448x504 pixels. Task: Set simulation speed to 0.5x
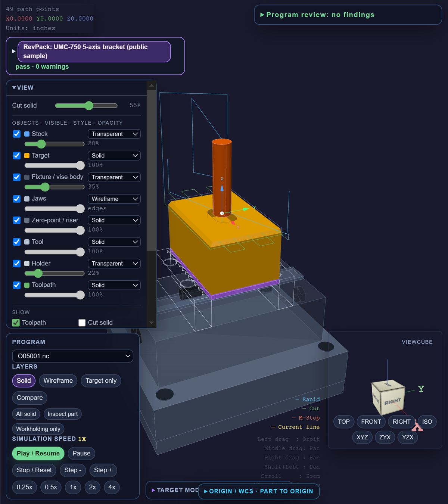[51, 488]
